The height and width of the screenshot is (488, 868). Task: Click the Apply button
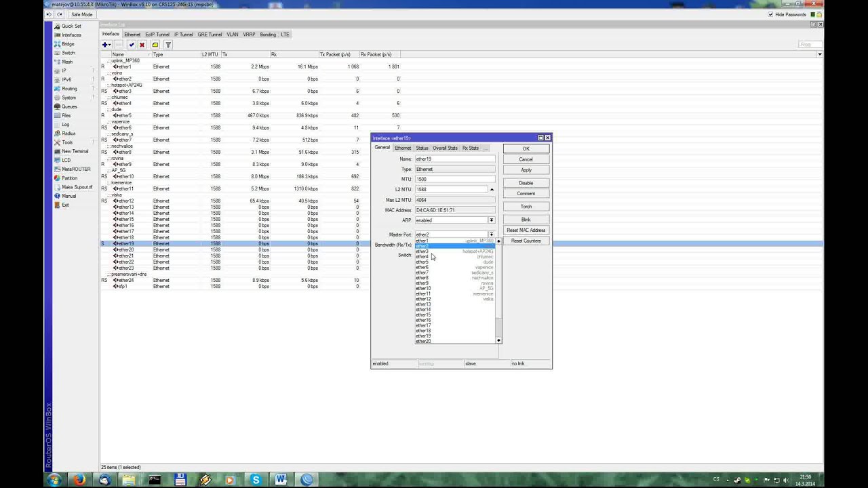click(526, 170)
